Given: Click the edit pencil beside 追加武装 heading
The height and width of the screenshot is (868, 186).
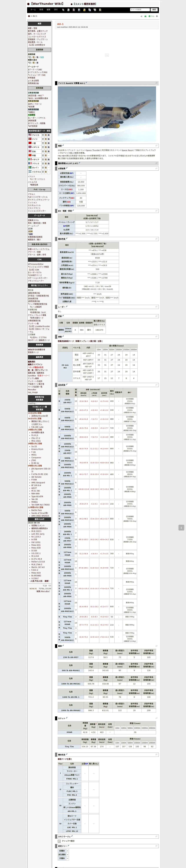Looking at the screenshot, I should coord(66,385).
